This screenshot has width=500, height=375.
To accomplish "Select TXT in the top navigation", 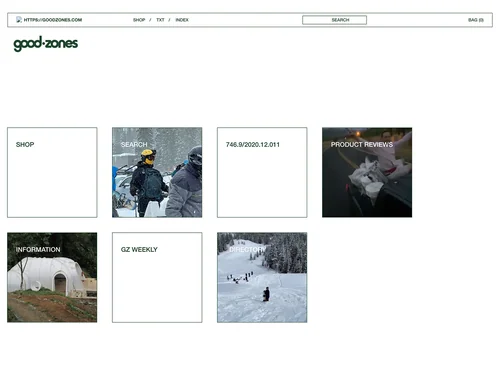I will 160,20.
